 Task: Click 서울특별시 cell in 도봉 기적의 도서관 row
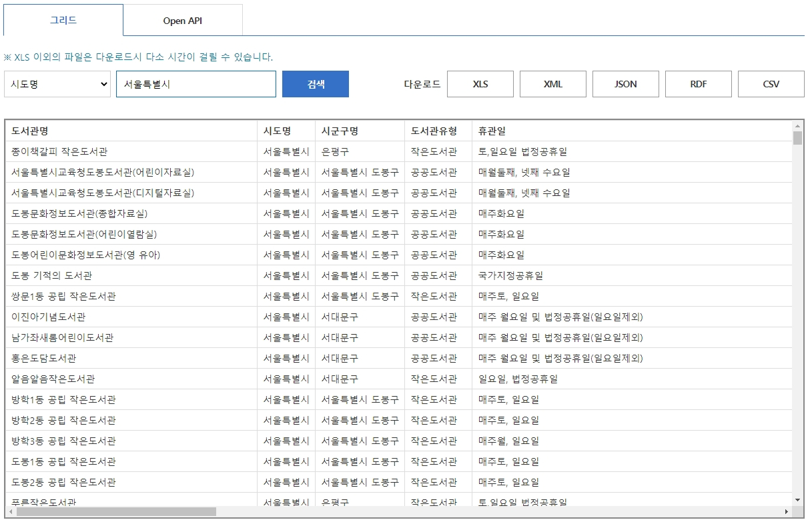[x=286, y=276]
